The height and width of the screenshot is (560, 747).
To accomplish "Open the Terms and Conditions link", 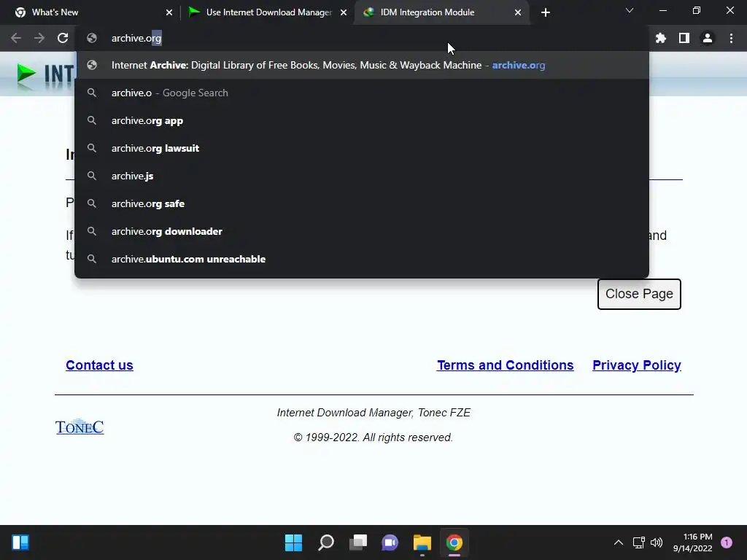I will tap(506, 365).
